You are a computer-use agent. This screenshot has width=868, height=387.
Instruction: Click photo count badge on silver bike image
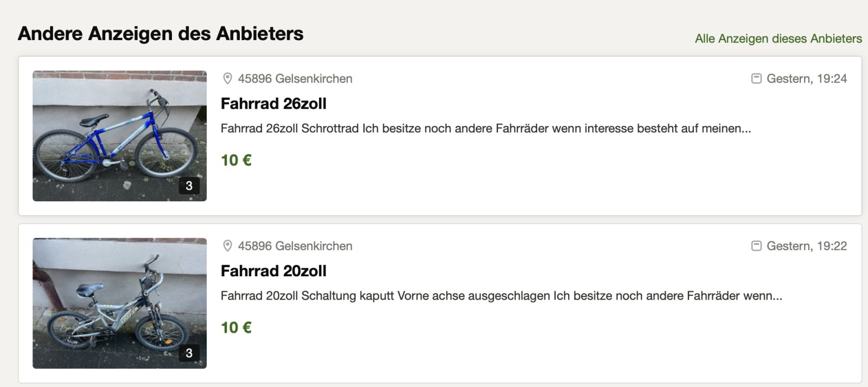(x=189, y=353)
